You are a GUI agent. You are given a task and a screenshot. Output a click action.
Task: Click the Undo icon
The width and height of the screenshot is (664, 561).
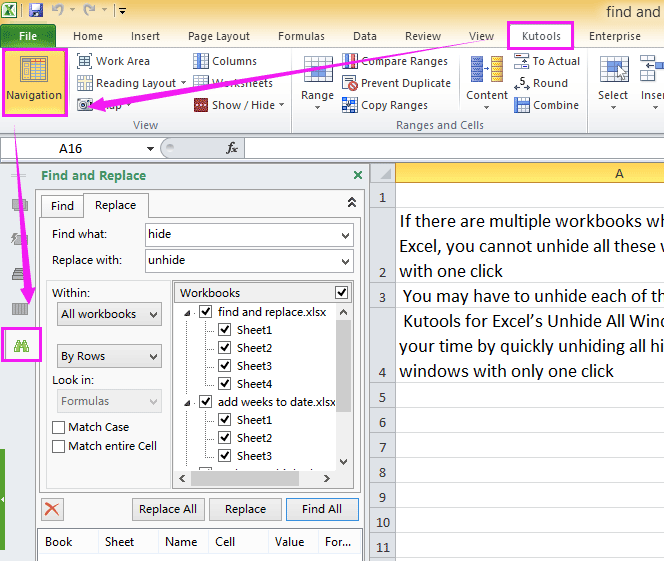coord(57,10)
